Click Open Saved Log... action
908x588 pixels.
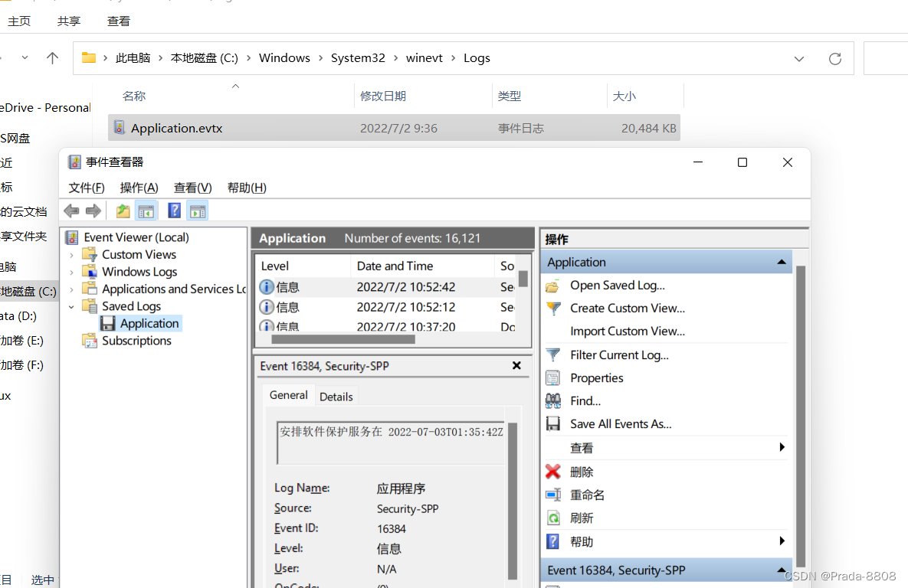[618, 286]
